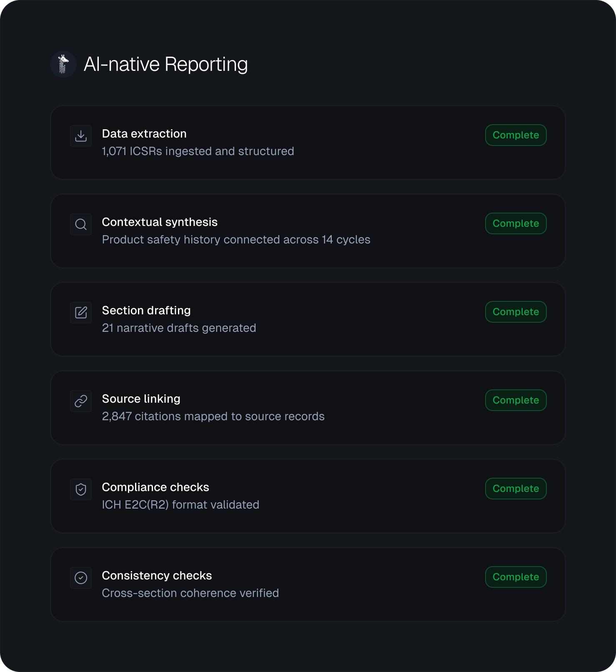Image resolution: width=616 pixels, height=672 pixels.
Task: Click the Complete badge for Compliance checks
Action: click(516, 489)
